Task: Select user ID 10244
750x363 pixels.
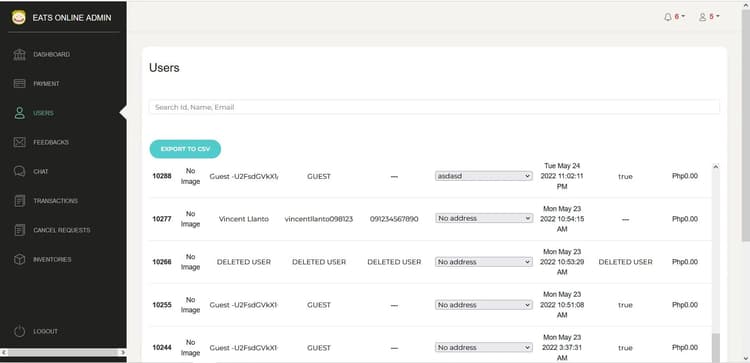Action: (162, 348)
